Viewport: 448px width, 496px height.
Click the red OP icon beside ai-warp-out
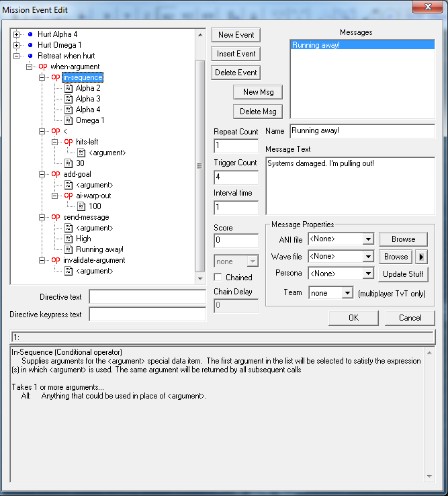coord(68,196)
